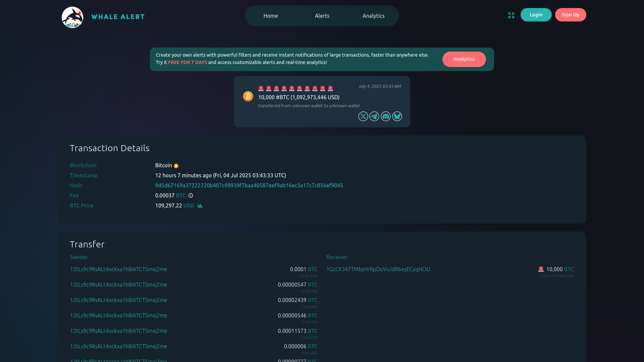Image resolution: width=644 pixels, height=362 pixels.
Task: Click the Blockchain field label
Action: [83, 165]
